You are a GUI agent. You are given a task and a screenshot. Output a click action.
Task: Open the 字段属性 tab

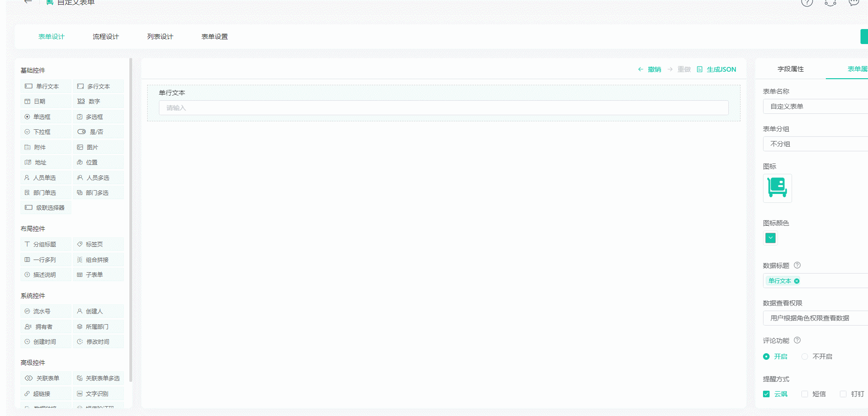pyautogui.click(x=791, y=69)
